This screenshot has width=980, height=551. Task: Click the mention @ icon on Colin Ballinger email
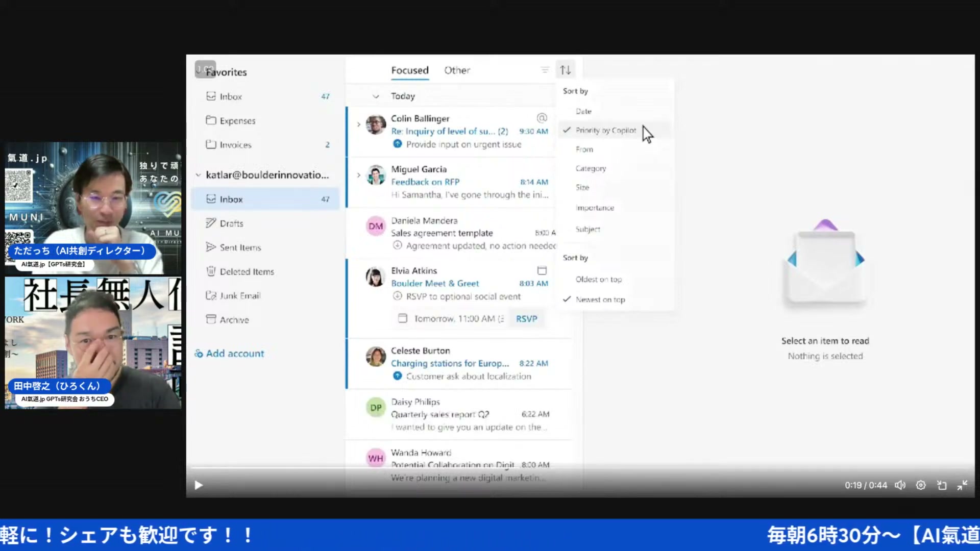(542, 118)
